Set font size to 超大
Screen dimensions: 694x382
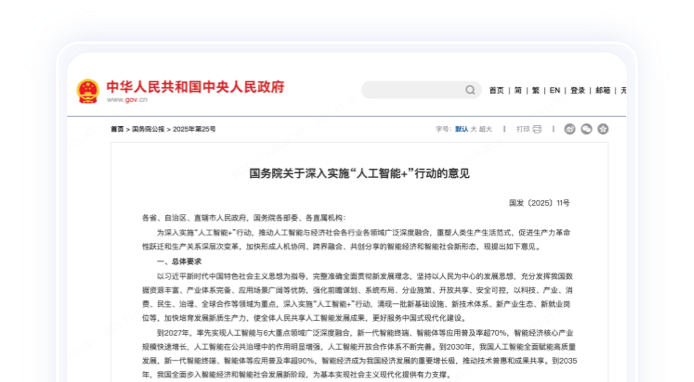tap(486, 129)
